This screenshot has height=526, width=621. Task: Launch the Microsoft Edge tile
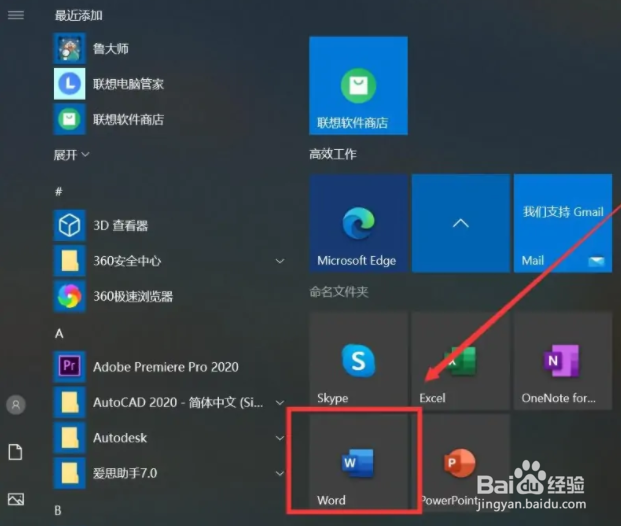(358, 223)
